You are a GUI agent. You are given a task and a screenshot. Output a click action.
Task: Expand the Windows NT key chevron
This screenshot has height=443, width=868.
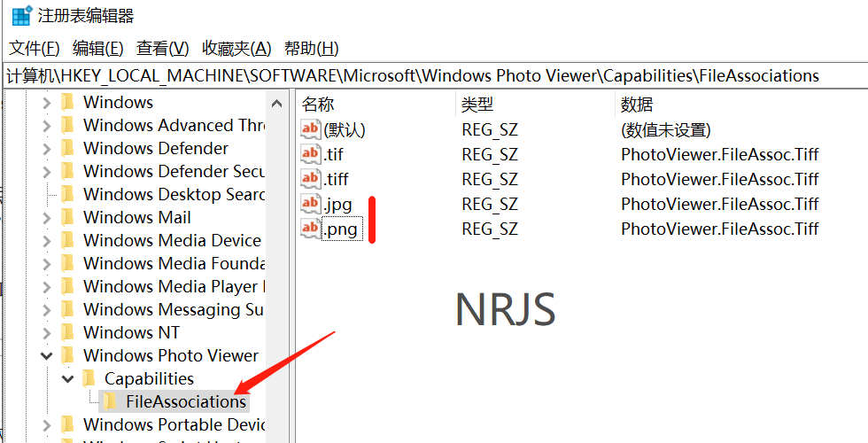(x=47, y=333)
